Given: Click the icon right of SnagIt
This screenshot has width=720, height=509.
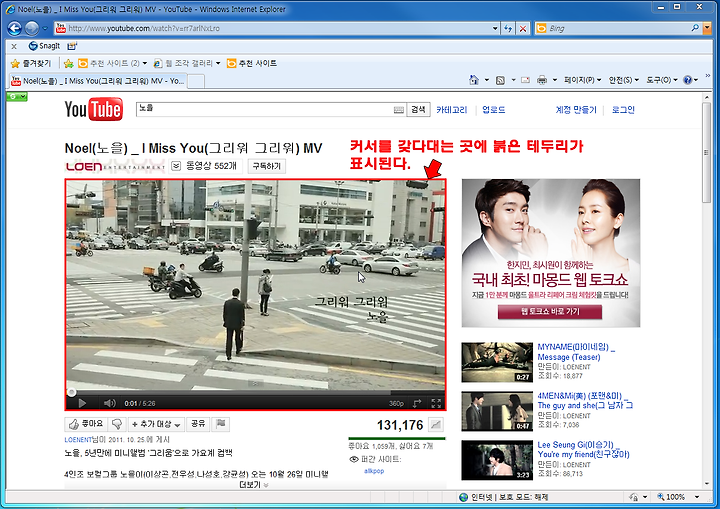Looking at the screenshot, I should [x=72, y=46].
